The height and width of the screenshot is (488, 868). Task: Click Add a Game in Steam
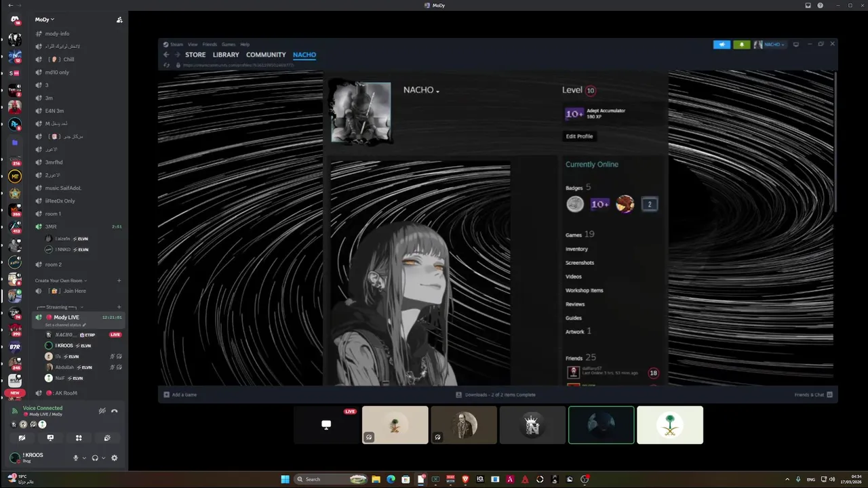pos(180,394)
